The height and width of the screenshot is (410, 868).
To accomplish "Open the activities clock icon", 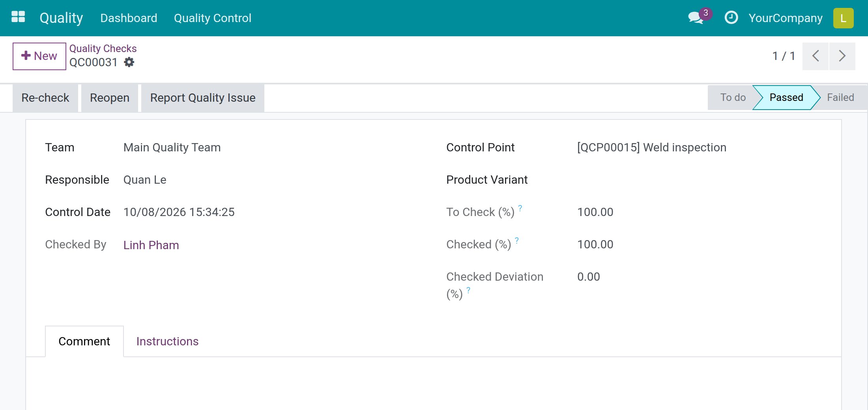I will 731,18.
